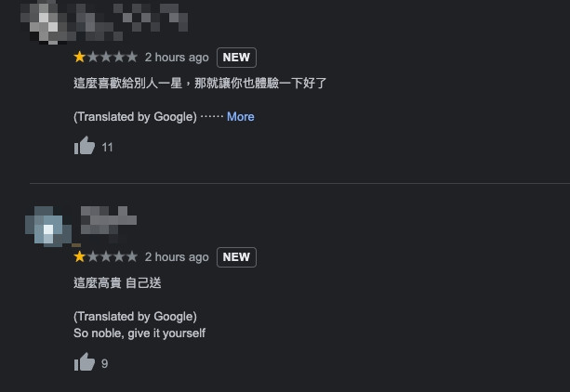Viewport: 570px width, 392px height.
Task: Click the NEW badge on second review
Action: click(x=236, y=256)
